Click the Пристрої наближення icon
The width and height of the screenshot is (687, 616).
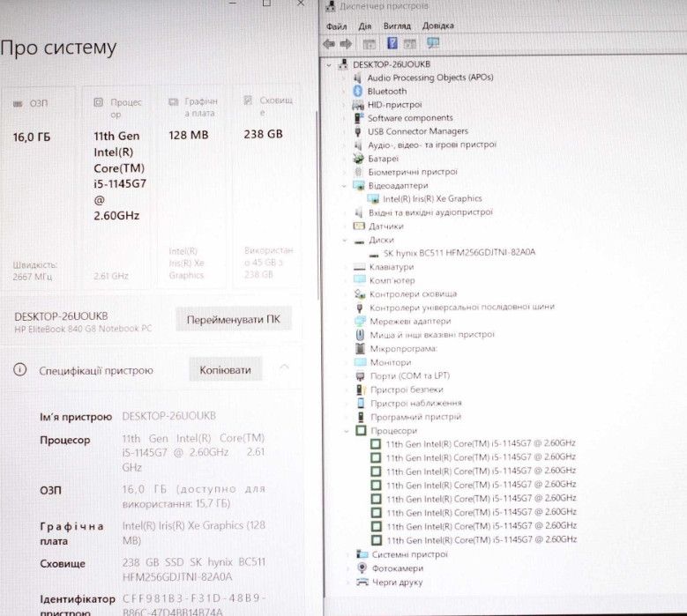361,404
